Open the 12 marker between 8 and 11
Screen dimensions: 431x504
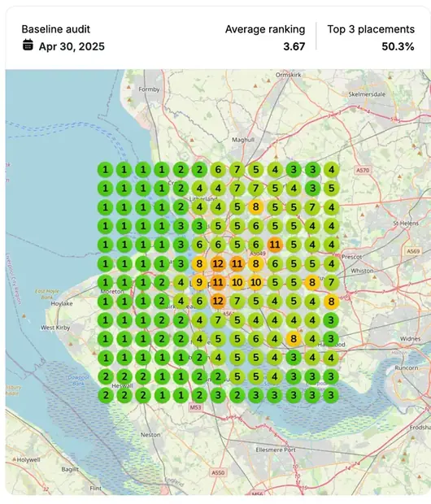coord(218,264)
